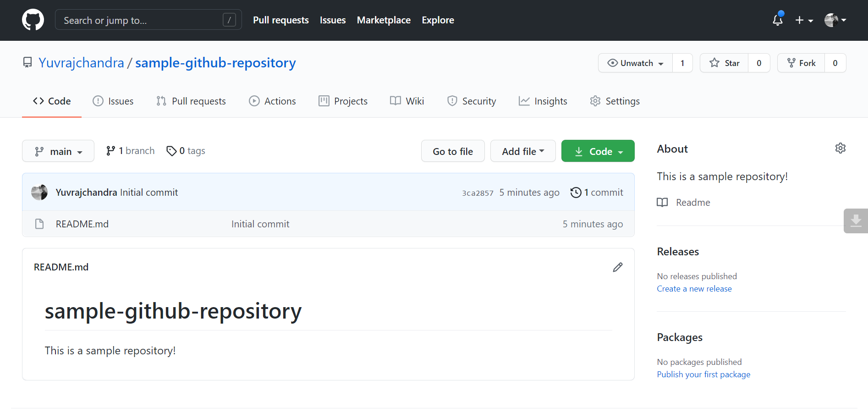Click the Go to file button
This screenshot has height=413, width=868.
[452, 151]
